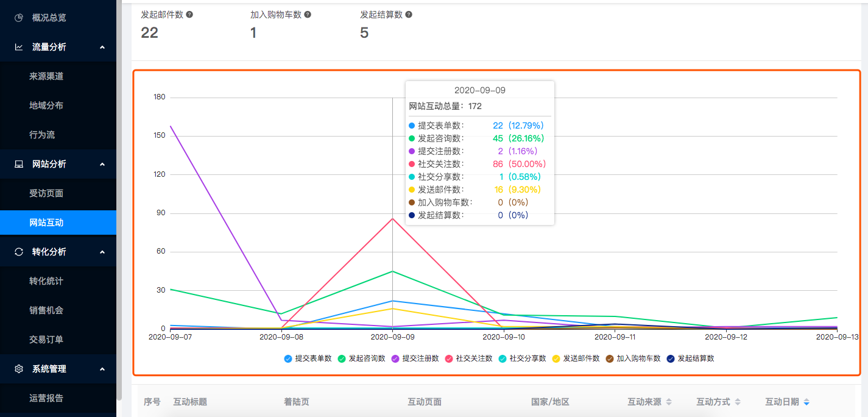Viewport: 868px width, 417px height.
Task: Click the 流量分析 line chart icon
Action: [19, 47]
